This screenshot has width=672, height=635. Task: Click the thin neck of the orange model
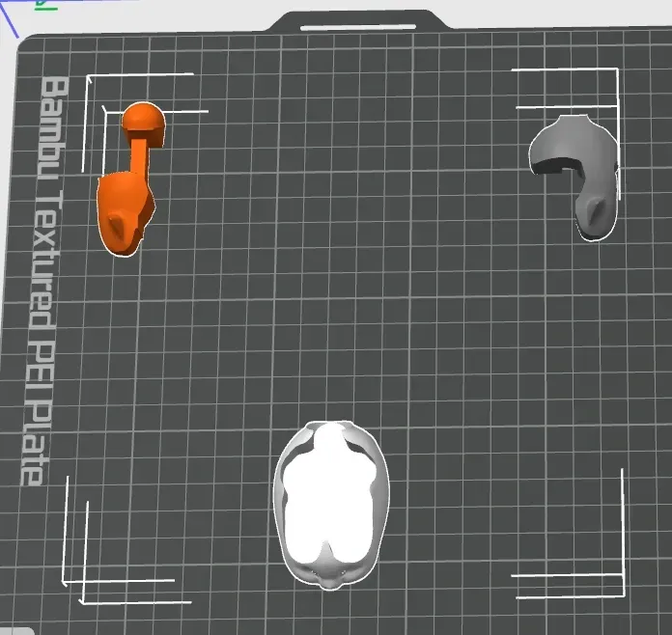(138, 156)
